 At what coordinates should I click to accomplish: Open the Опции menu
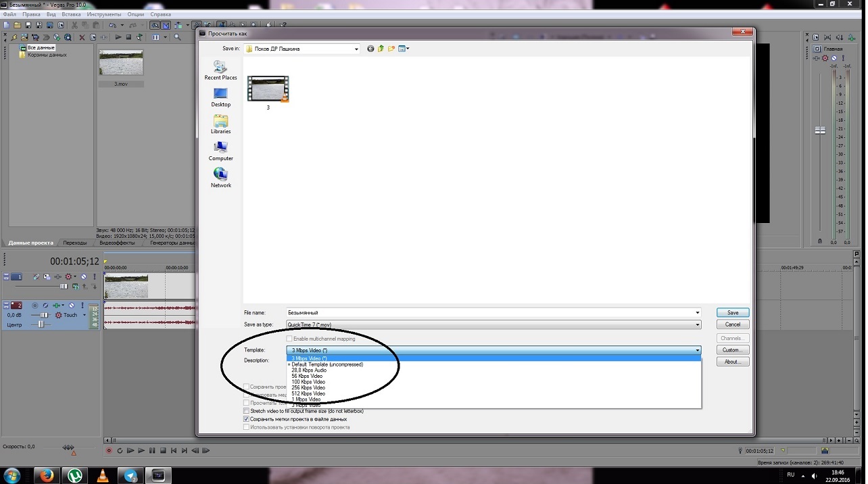136,14
